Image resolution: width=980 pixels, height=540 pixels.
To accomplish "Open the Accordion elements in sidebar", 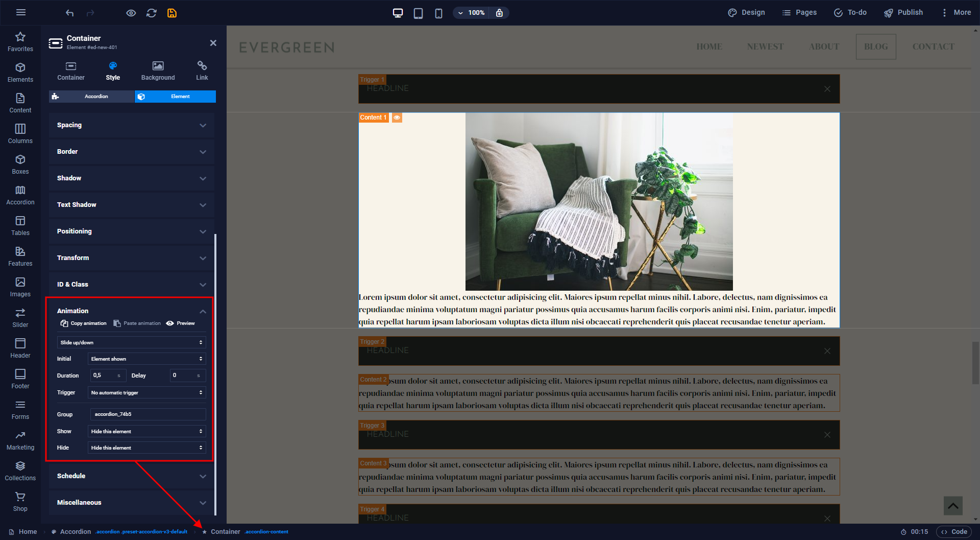I will [x=20, y=195].
